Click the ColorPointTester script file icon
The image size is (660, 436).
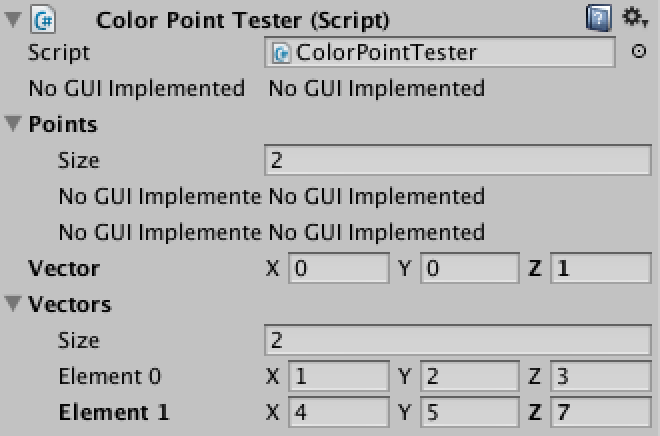coord(281,53)
